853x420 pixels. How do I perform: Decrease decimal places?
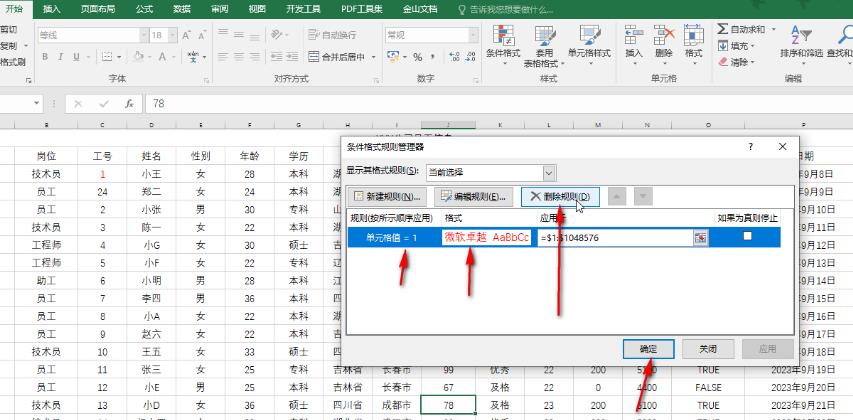click(469, 57)
